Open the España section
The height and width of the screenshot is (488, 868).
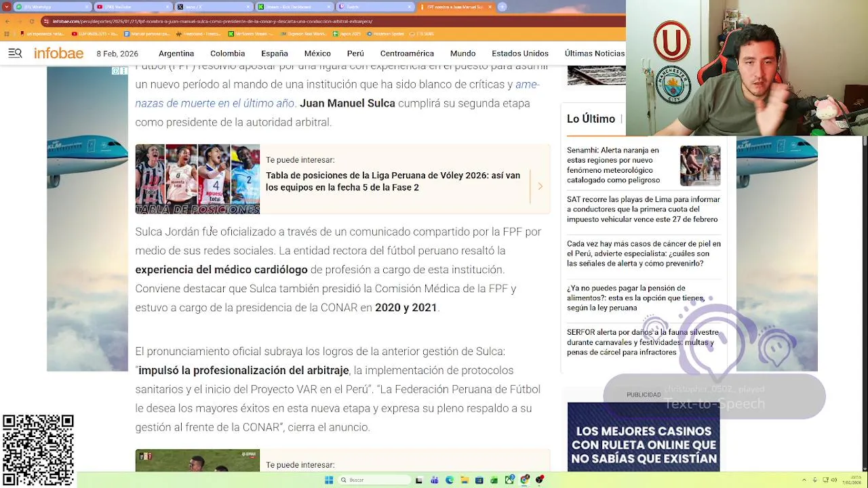click(x=275, y=54)
